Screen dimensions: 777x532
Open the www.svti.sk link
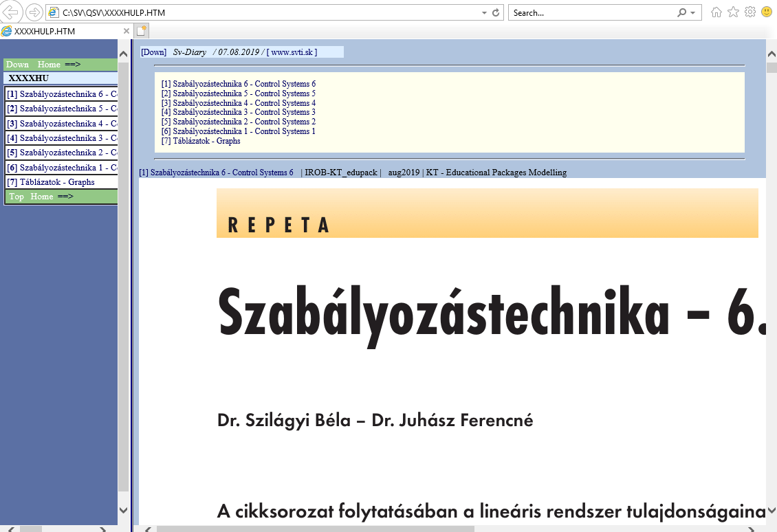[293, 52]
